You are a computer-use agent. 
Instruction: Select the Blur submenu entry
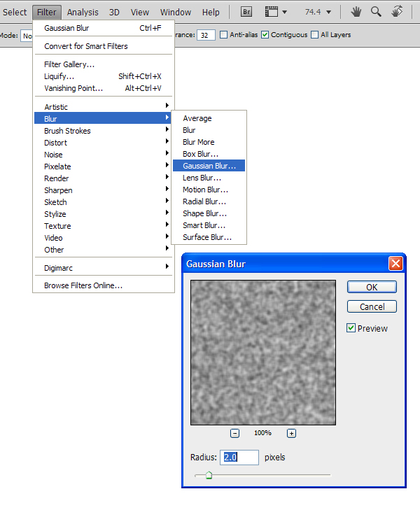[x=103, y=119]
